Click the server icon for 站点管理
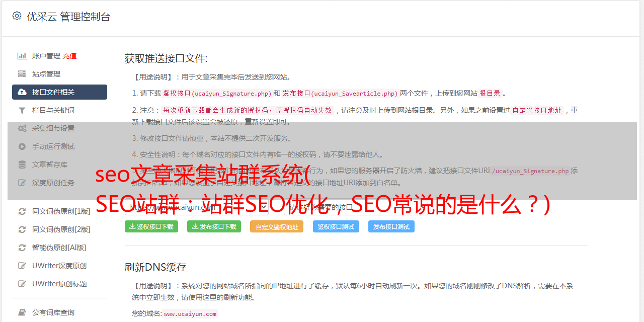644x322 pixels. [x=22, y=74]
